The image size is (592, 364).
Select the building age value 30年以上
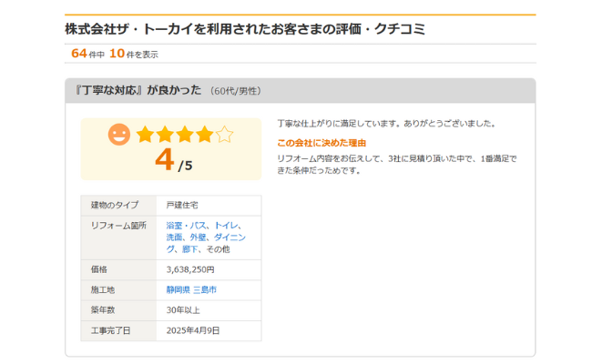[x=183, y=310]
